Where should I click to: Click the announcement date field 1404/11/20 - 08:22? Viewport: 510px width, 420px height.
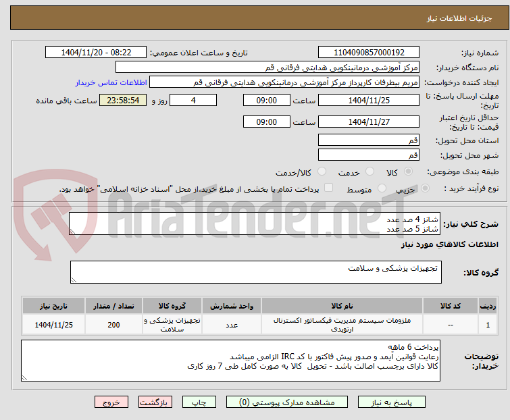pyautogui.click(x=96, y=53)
